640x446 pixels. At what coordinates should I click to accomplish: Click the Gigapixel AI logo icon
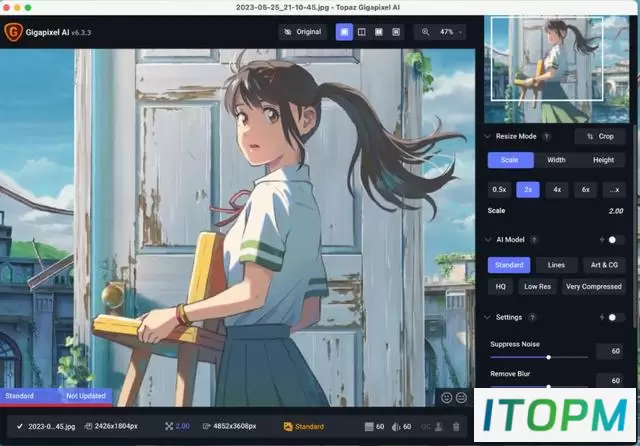(x=13, y=32)
